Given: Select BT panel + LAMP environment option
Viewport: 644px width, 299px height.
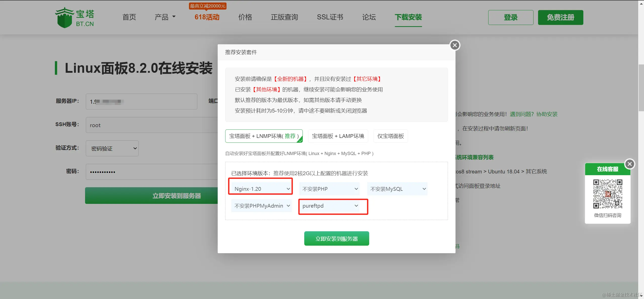Looking at the screenshot, I should 338,136.
